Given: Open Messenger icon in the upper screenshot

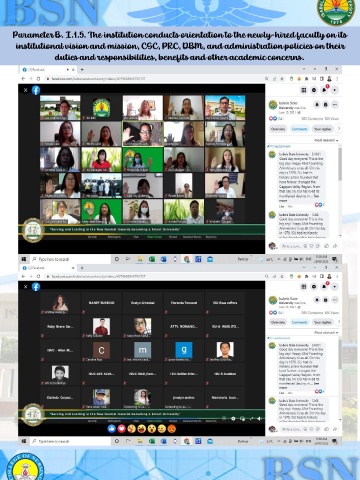Looking at the screenshot, I should pos(314,90).
